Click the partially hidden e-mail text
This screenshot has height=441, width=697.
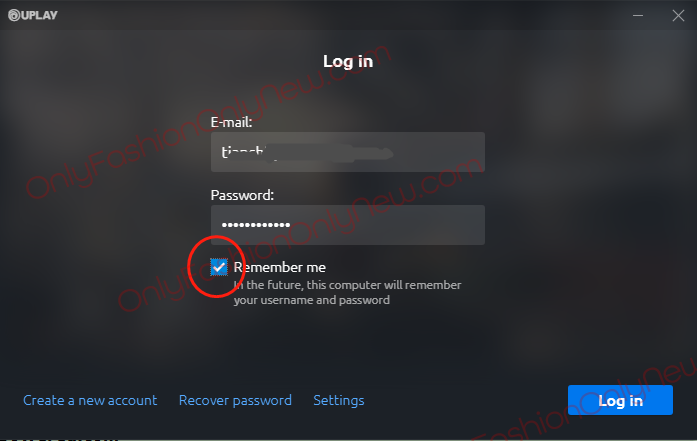tap(308, 152)
